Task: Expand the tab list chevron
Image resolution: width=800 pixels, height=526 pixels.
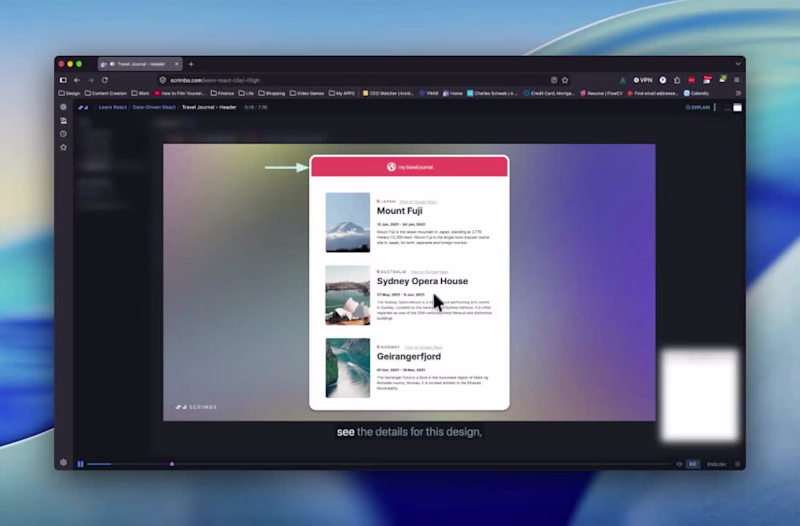Action: [738, 64]
